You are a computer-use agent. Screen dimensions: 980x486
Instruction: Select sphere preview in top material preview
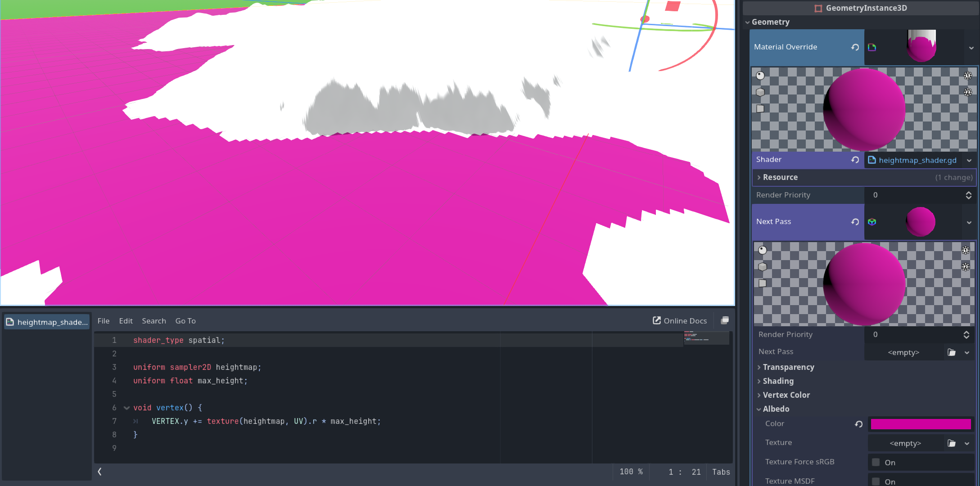(x=760, y=76)
